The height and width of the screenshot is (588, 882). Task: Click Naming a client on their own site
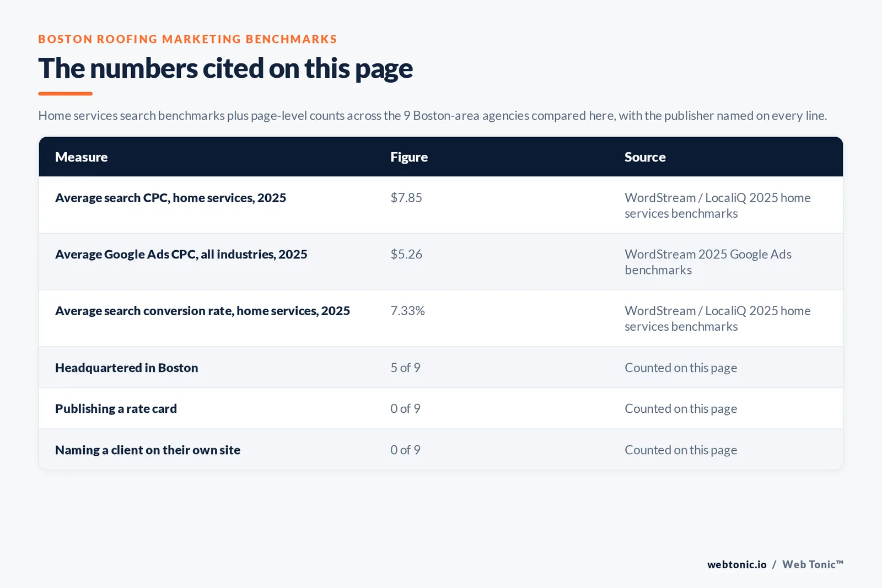[x=148, y=450]
